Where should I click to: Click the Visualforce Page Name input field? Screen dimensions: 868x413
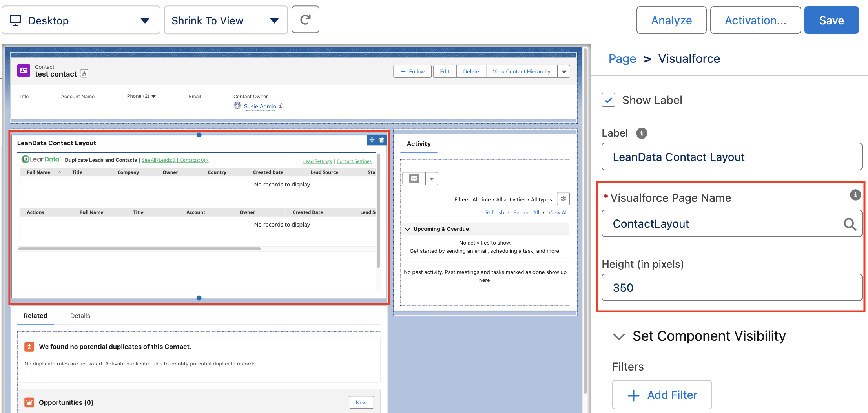click(x=732, y=223)
